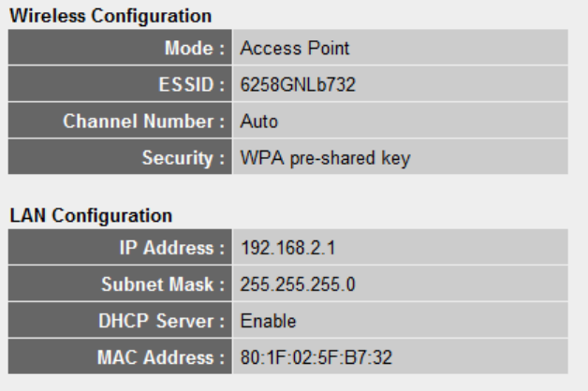Click the MAC Address label
This screenshot has width=588, height=391.
161,357
